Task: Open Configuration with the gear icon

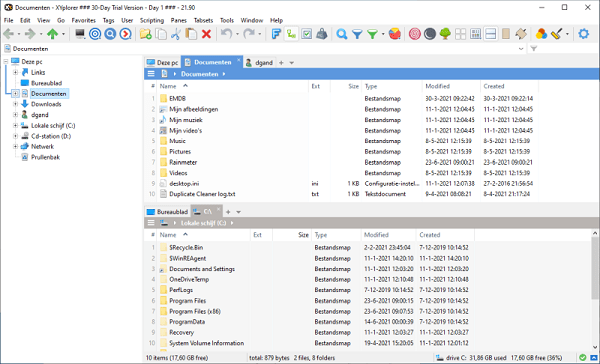Action: click(x=584, y=34)
